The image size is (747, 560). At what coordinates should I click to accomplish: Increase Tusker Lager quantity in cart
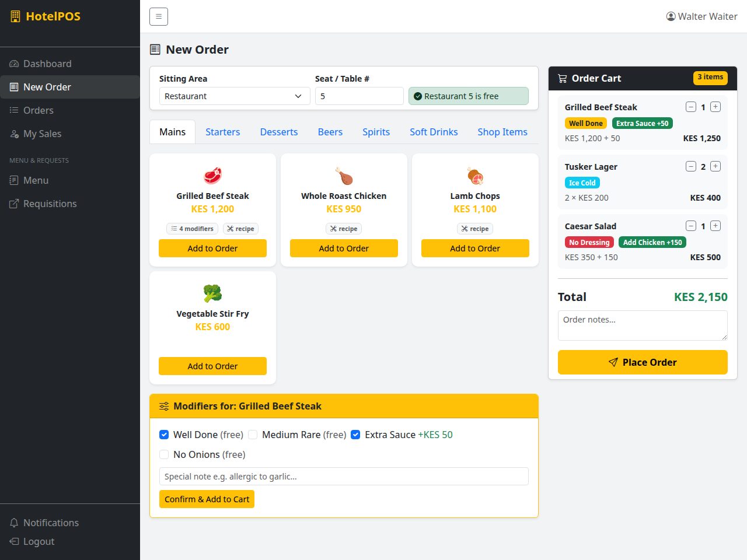click(715, 166)
